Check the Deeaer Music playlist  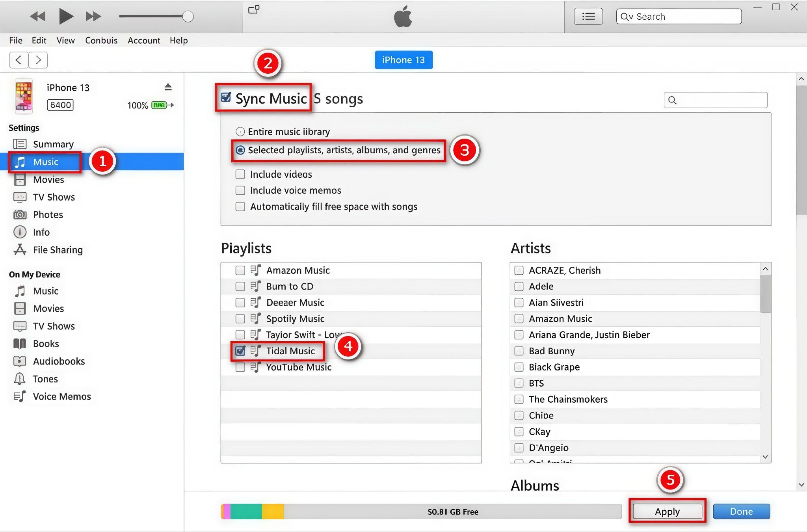pyautogui.click(x=240, y=303)
